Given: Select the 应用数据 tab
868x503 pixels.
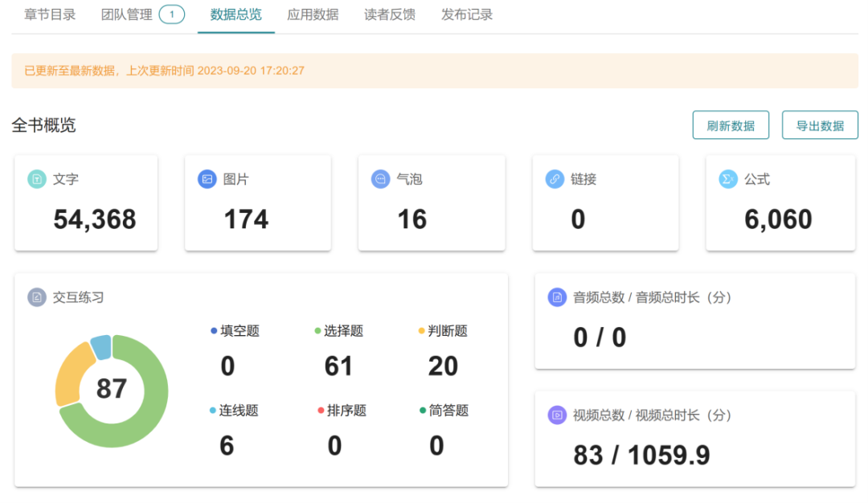Looking at the screenshot, I should 313,14.
